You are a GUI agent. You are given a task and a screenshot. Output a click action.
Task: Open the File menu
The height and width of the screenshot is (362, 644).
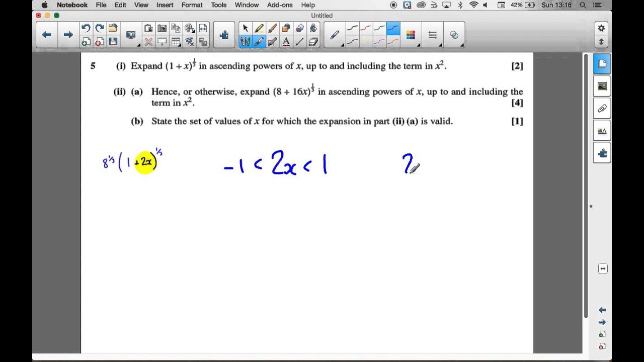click(x=101, y=5)
